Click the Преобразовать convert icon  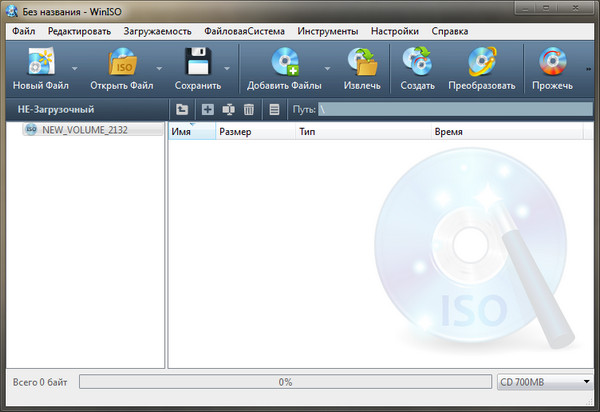481,63
